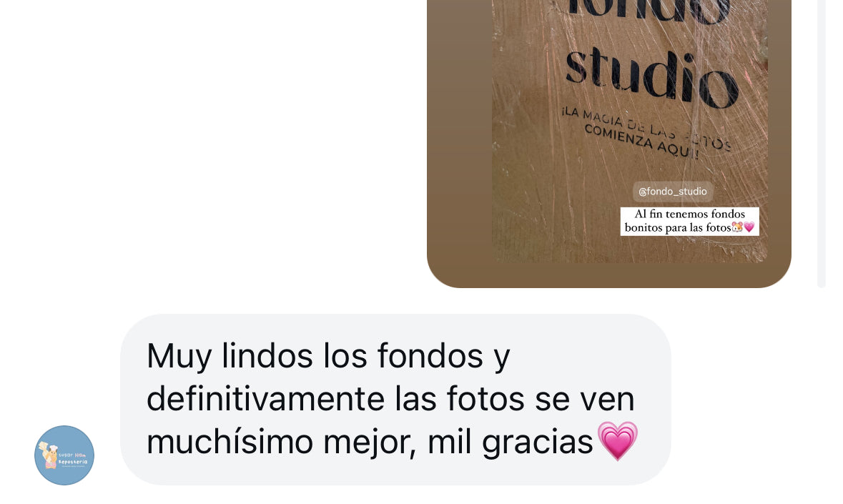Click the hamster emoji in the story caption
This screenshot has height=504, width=843.
[737, 227]
